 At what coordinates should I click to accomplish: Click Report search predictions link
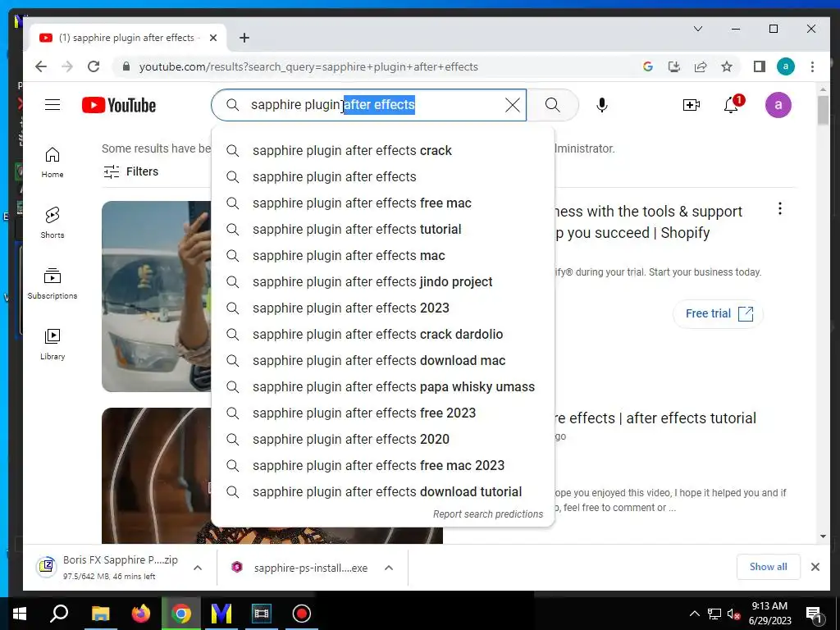coord(487,514)
